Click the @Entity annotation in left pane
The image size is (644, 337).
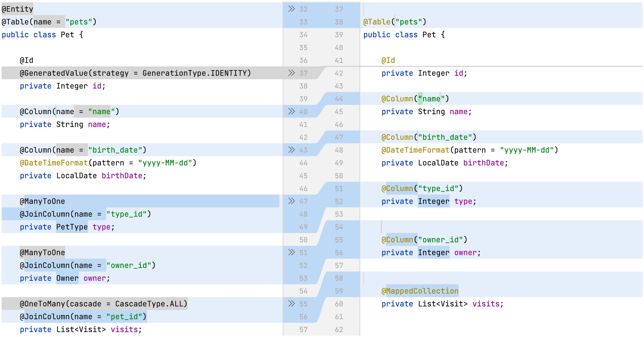tap(17, 9)
